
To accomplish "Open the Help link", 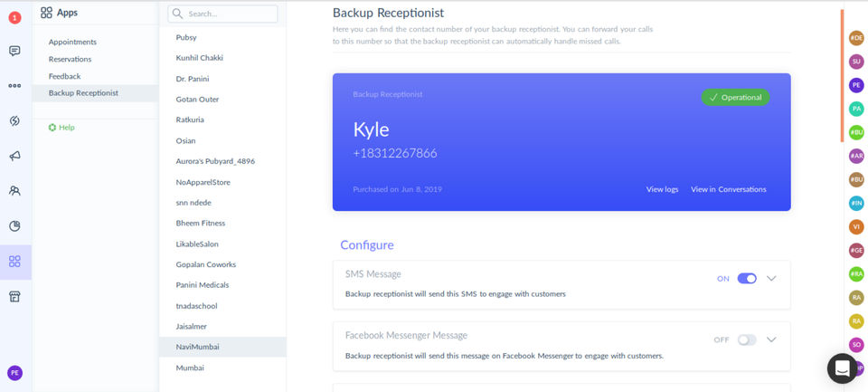I will pos(61,128).
